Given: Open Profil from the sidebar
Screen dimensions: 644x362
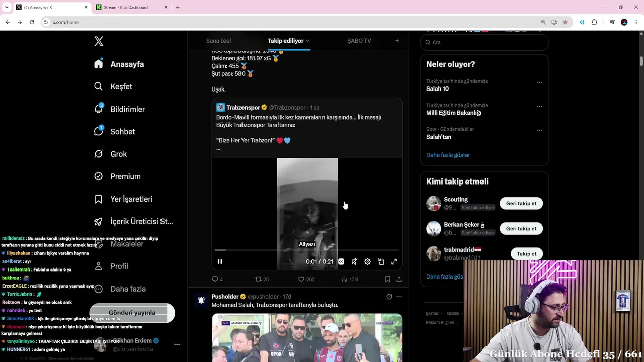Looking at the screenshot, I should click(x=111, y=266).
